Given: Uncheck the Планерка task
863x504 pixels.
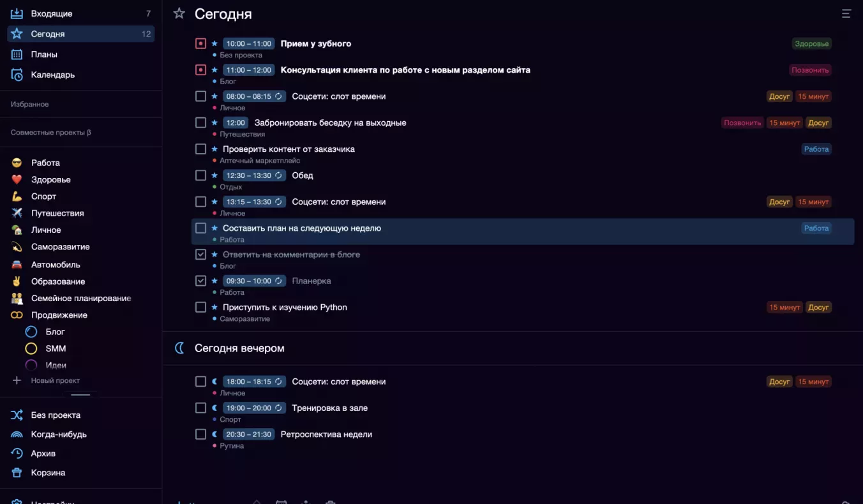Looking at the screenshot, I should [x=200, y=281].
